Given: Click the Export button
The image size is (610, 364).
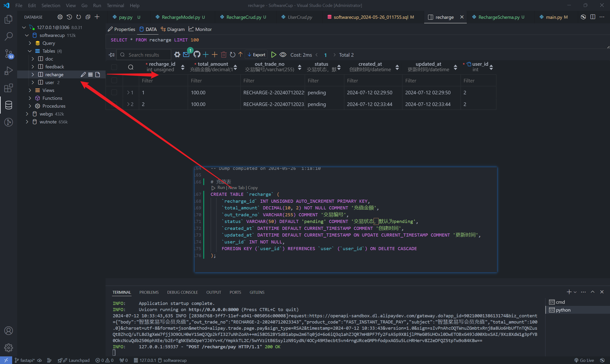Looking at the screenshot, I should click(x=257, y=55).
